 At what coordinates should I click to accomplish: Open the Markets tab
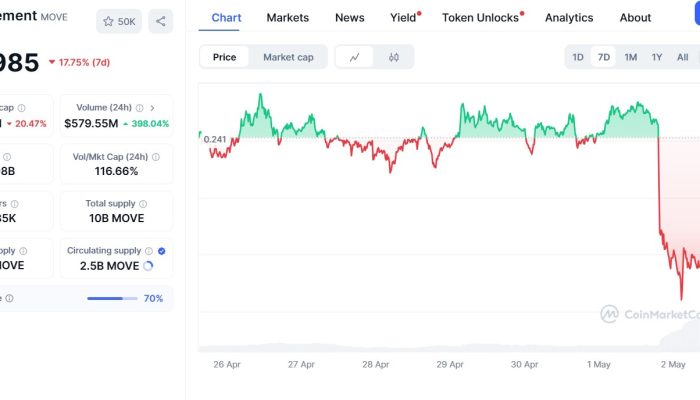[x=288, y=18]
